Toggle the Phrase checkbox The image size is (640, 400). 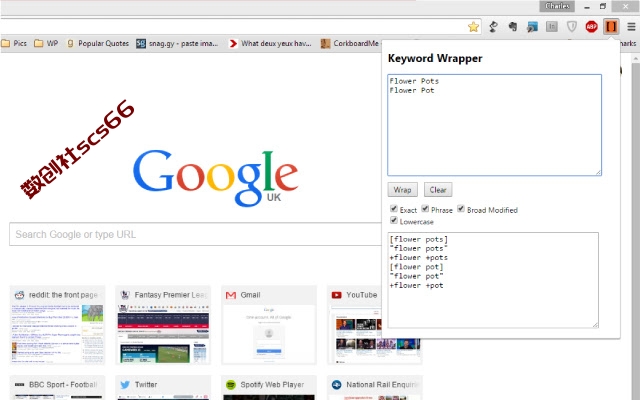(425, 209)
